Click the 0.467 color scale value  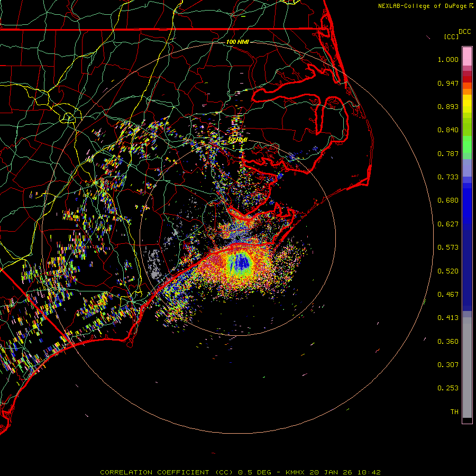(448, 295)
